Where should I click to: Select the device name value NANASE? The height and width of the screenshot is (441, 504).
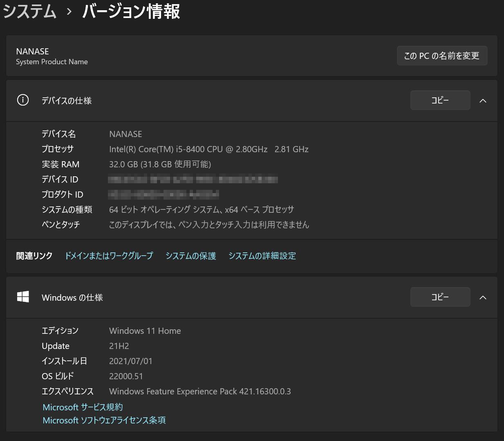pyautogui.click(x=125, y=134)
